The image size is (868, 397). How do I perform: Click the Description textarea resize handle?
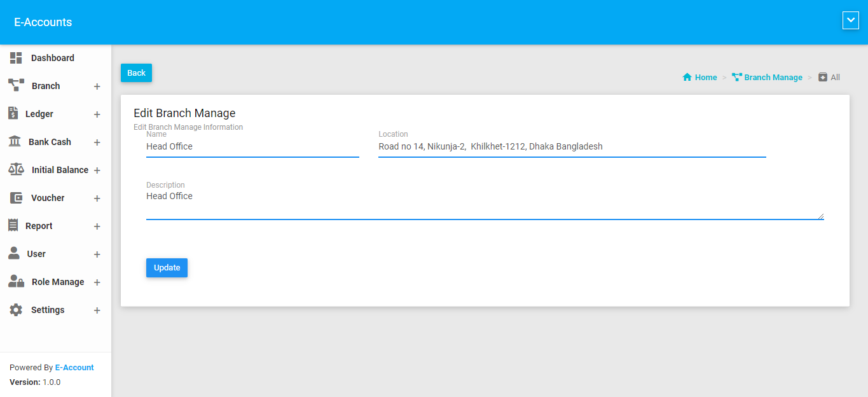click(x=820, y=216)
